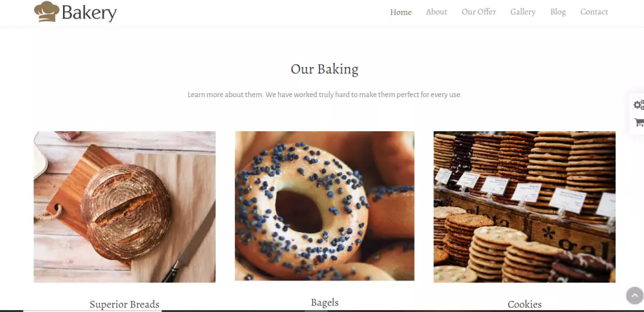Viewport: 644px width, 312px height.
Task: Click the price labels in cookies photo
Action: tap(527, 191)
